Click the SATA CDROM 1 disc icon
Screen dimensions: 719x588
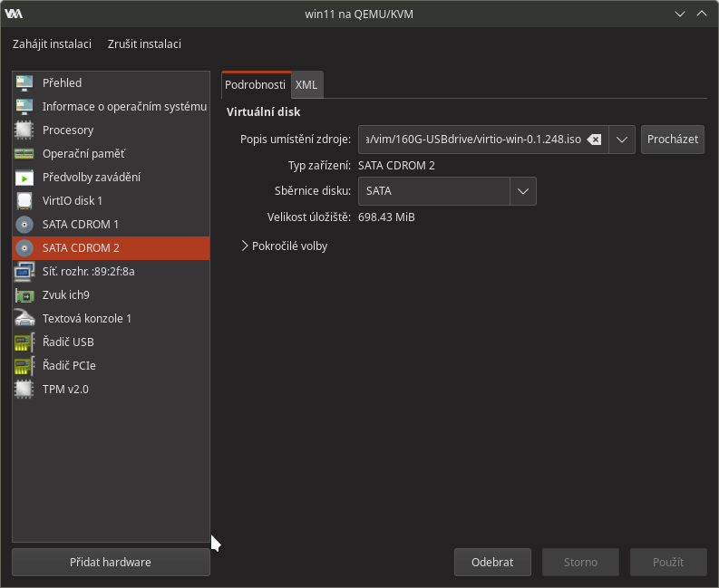point(24,224)
